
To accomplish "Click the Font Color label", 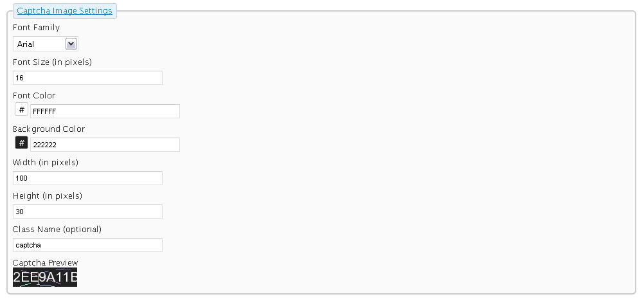I will point(34,95).
